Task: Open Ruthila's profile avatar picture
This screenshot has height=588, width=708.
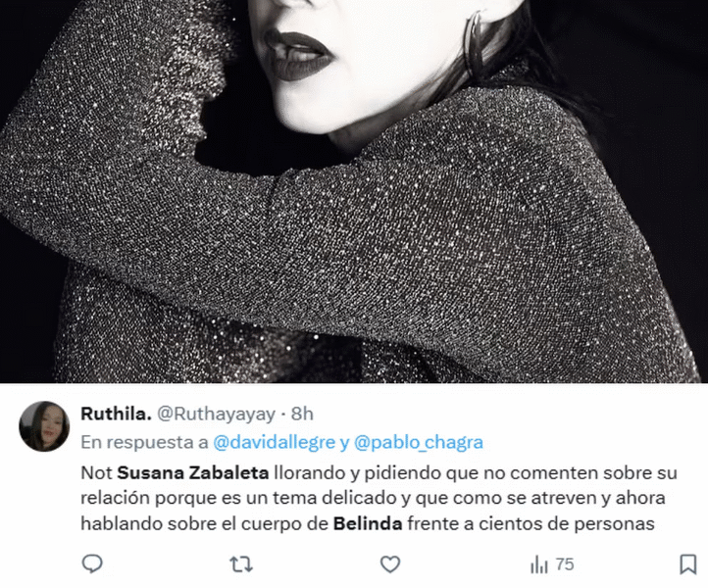Action: click(x=44, y=426)
